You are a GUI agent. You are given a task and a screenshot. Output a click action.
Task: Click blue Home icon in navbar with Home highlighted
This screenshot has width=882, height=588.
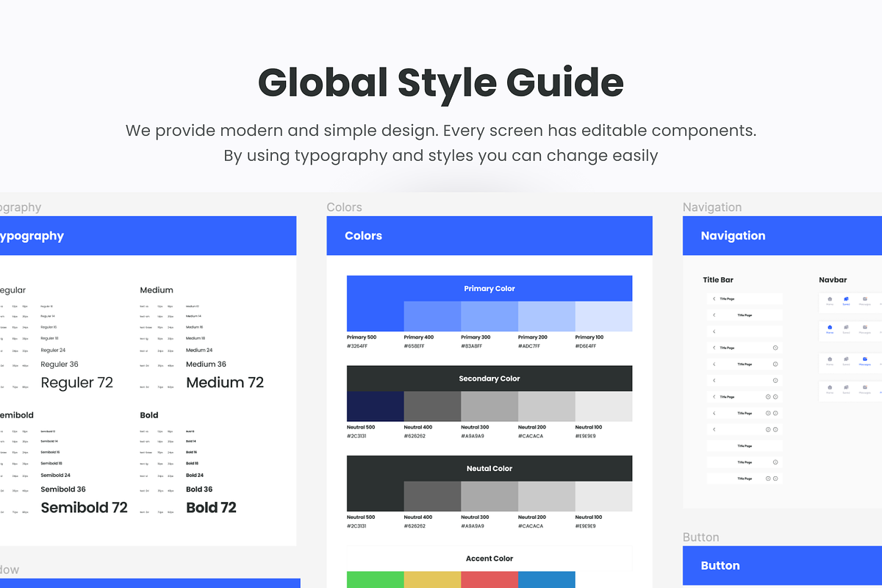point(830,327)
